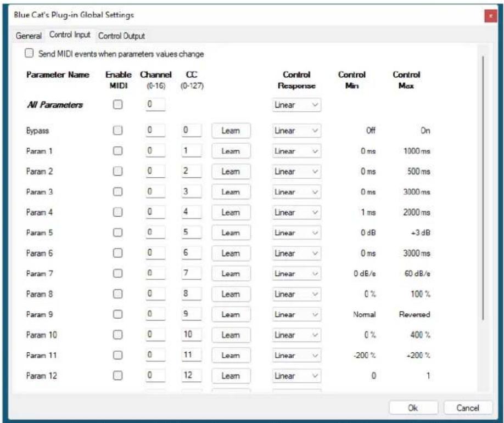Screen dimensions: 504x423
Task: Check Enable MIDI for Param 1
Action: (x=117, y=151)
